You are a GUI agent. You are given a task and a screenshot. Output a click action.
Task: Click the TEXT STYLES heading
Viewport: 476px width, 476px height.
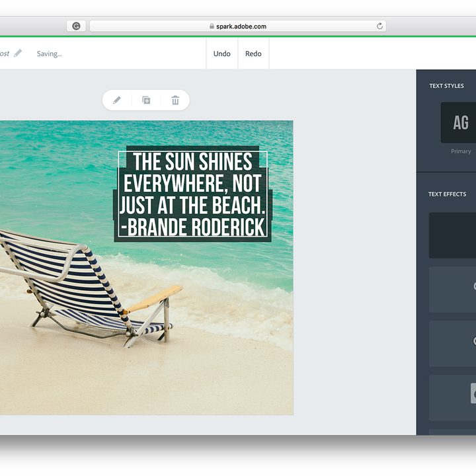446,86
